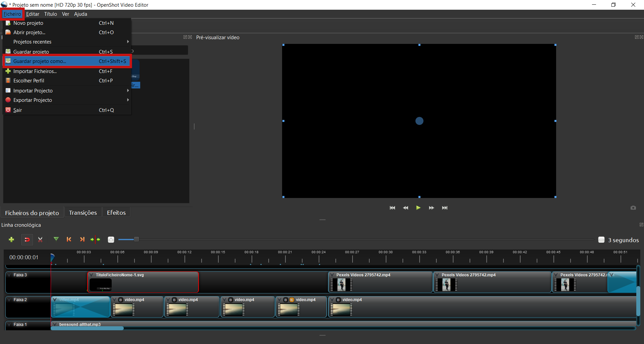
Task: Open the Faixa 3 track menu arrow
Action: coord(9,275)
